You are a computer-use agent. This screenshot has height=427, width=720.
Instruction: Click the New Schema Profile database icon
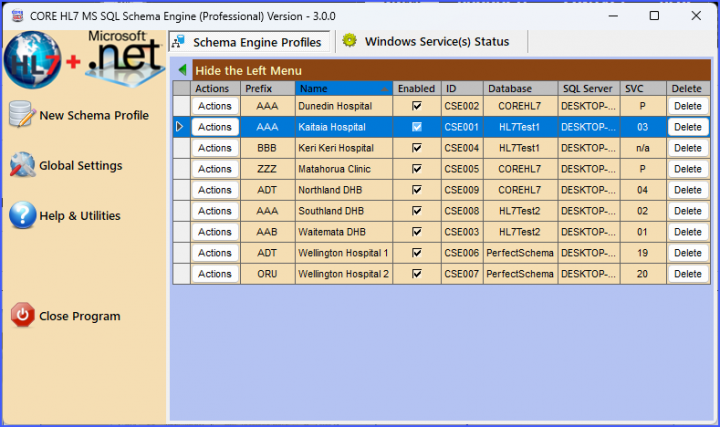point(21,115)
